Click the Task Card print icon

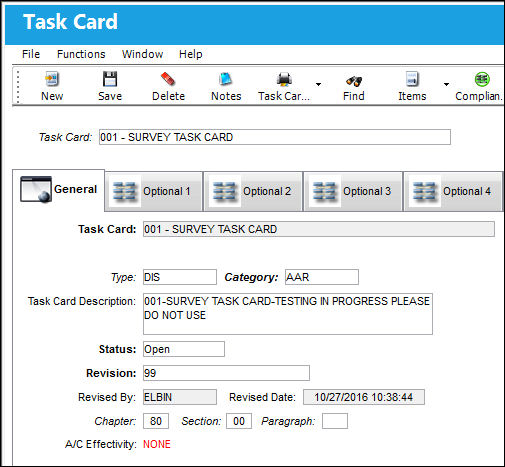click(x=284, y=79)
